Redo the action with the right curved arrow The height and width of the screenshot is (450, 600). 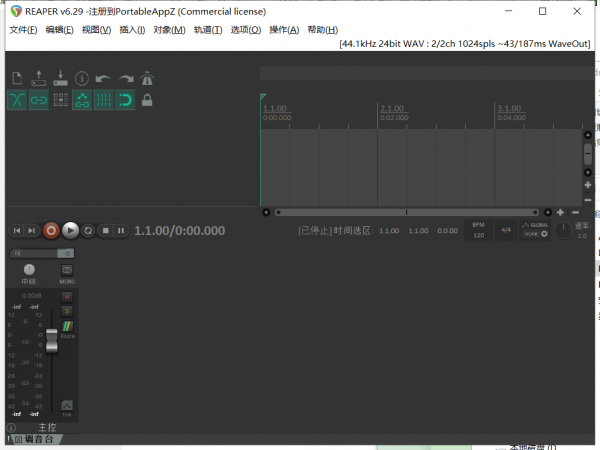126,79
